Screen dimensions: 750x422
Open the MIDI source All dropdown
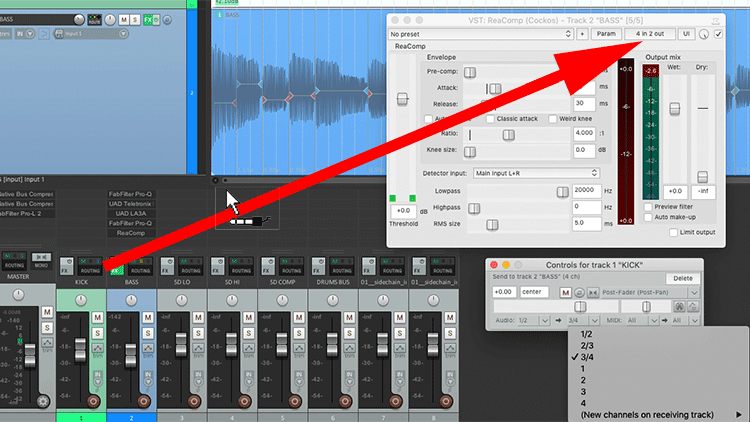click(642, 320)
